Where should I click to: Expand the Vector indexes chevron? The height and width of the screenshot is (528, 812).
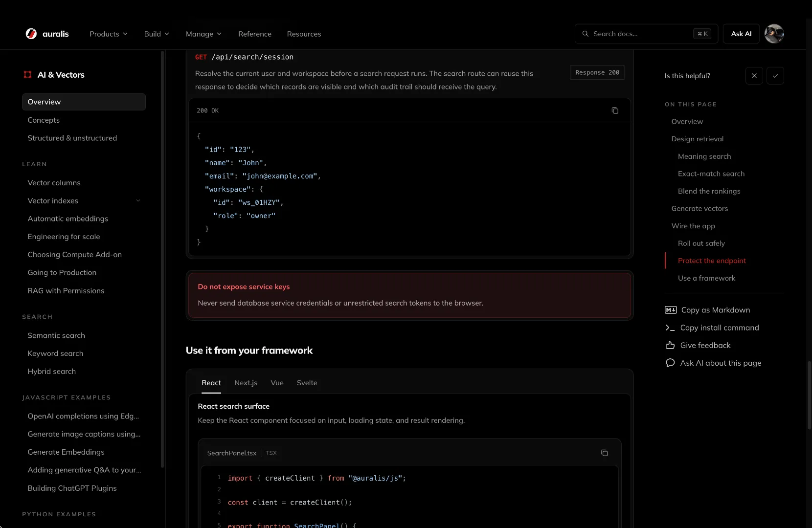[x=138, y=200]
